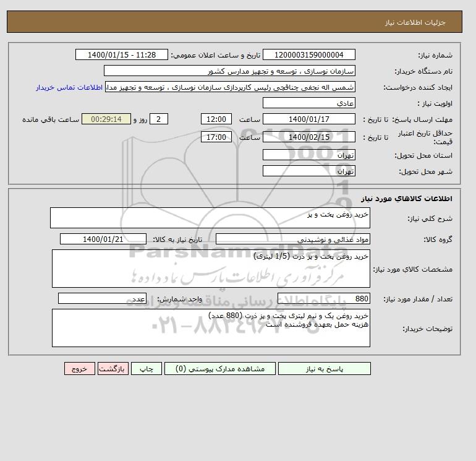This screenshot has height=461, width=476.
Task: Open مشاهده مدارک پیوستی (0) button
Action: click(220, 369)
